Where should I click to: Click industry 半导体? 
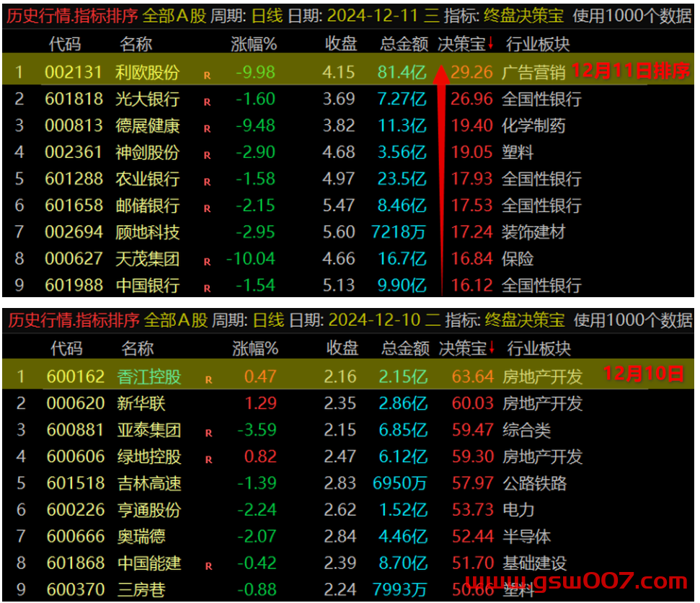click(x=526, y=537)
